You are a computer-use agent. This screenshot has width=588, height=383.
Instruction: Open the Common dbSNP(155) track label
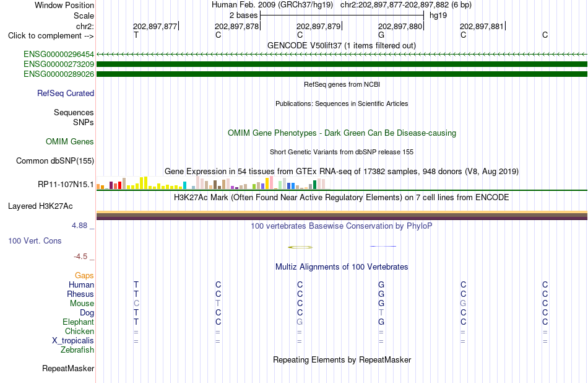[55, 161]
